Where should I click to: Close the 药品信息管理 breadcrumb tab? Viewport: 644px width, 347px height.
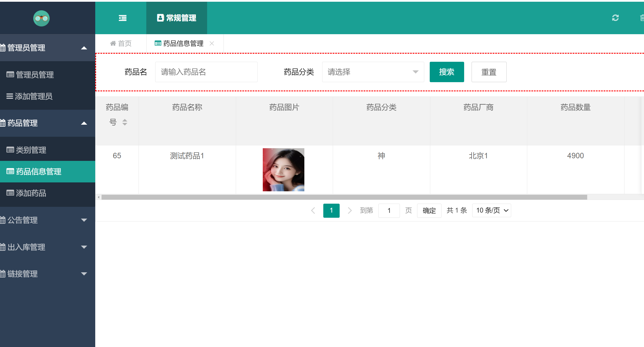(x=212, y=43)
